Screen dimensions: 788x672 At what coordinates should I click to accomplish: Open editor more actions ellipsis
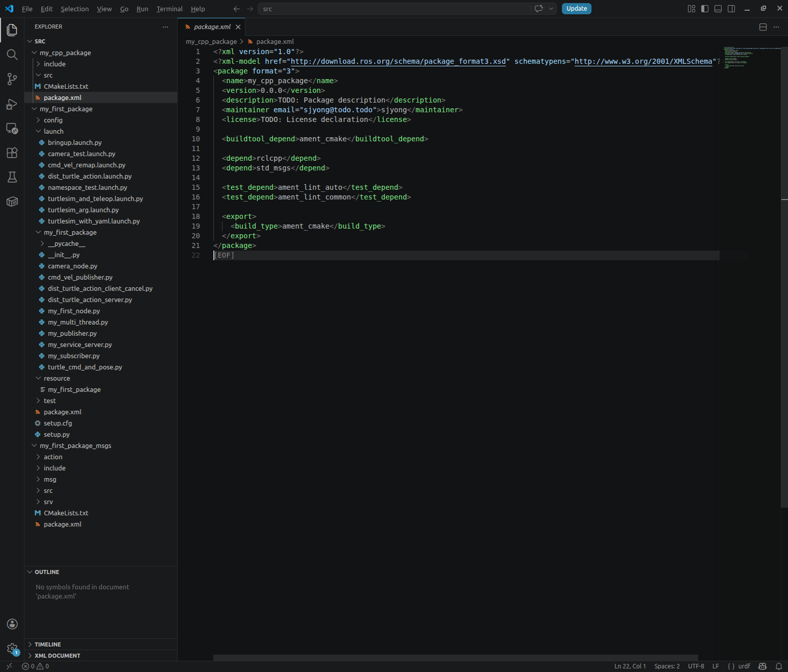tap(776, 27)
